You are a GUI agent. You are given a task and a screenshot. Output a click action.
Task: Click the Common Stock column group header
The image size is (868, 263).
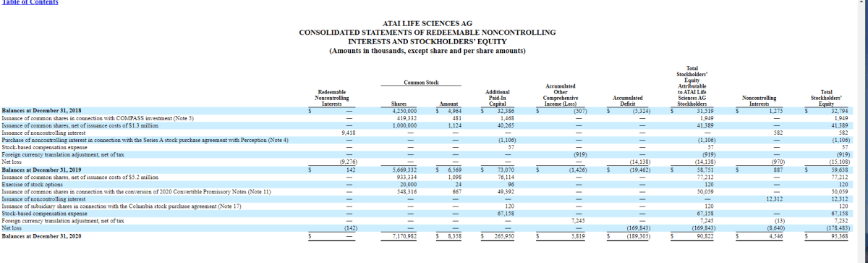coord(421,82)
